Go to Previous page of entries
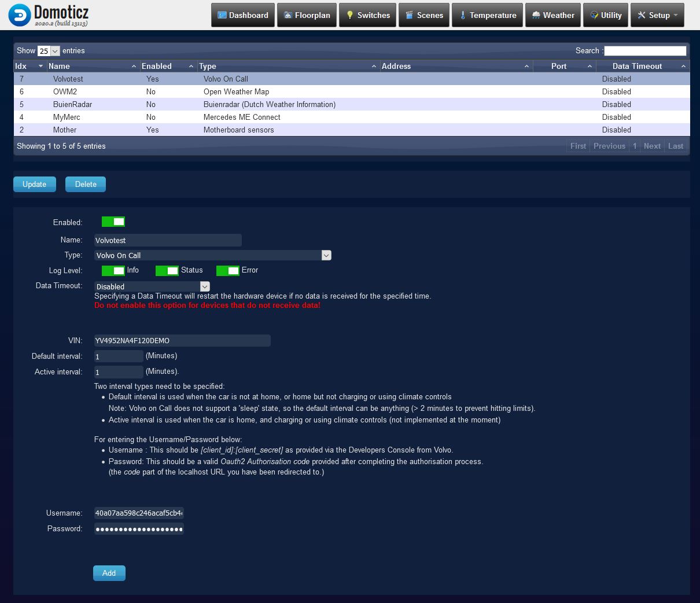This screenshot has width=700, height=603. [x=609, y=146]
